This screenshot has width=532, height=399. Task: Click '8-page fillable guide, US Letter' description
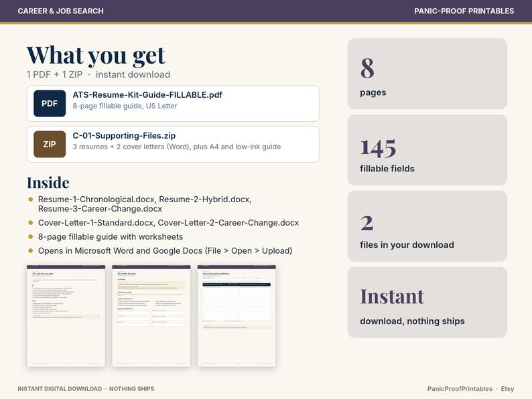coord(125,106)
